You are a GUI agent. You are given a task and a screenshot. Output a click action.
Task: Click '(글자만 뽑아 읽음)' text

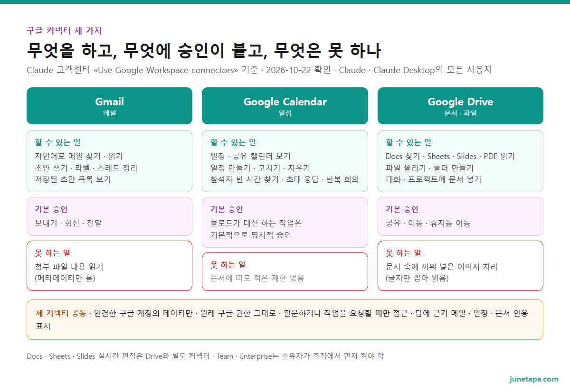pyautogui.click(x=417, y=278)
